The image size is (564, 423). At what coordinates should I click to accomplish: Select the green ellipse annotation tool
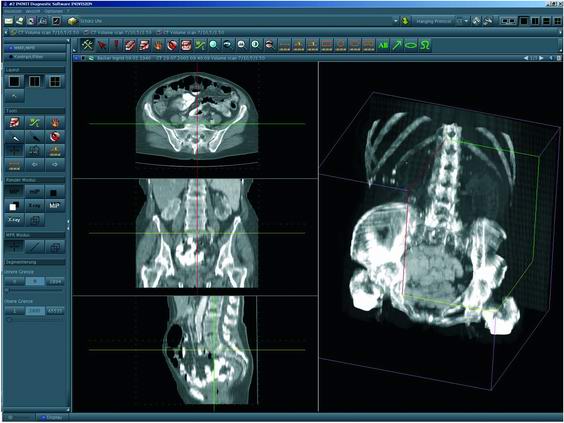(411, 45)
